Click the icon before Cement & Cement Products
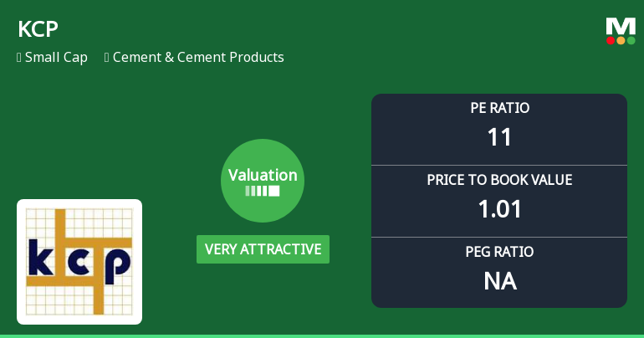Screen dimensions: 644x338 [107, 58]
